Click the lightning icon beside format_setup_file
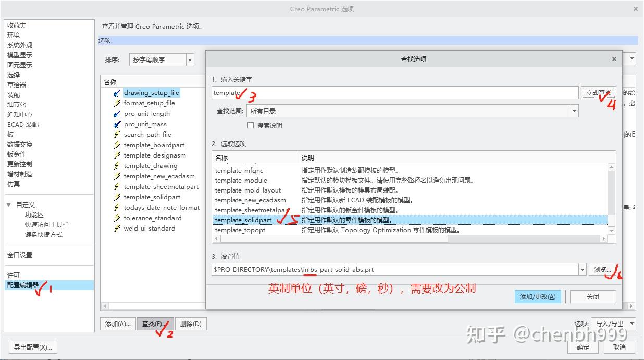 point(118,103)
